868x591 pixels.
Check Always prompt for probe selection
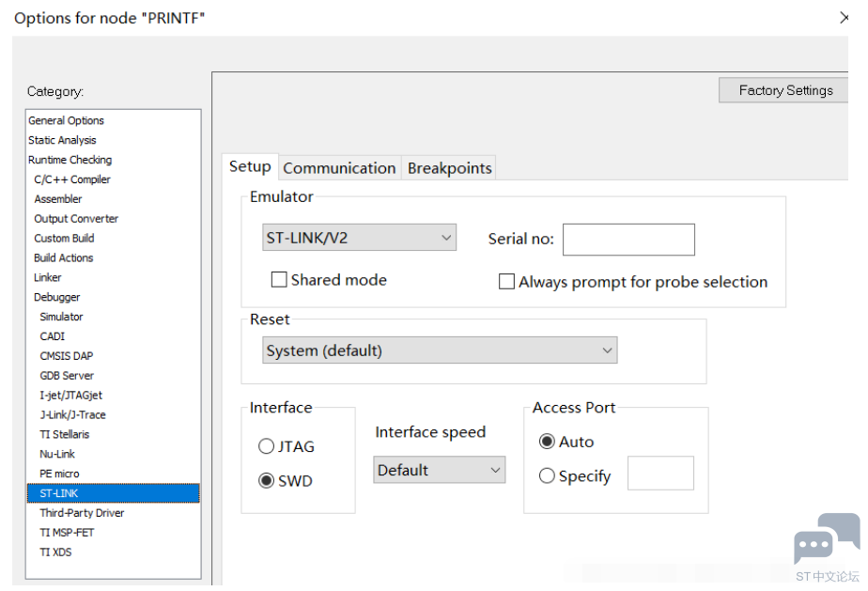point(506,282)
